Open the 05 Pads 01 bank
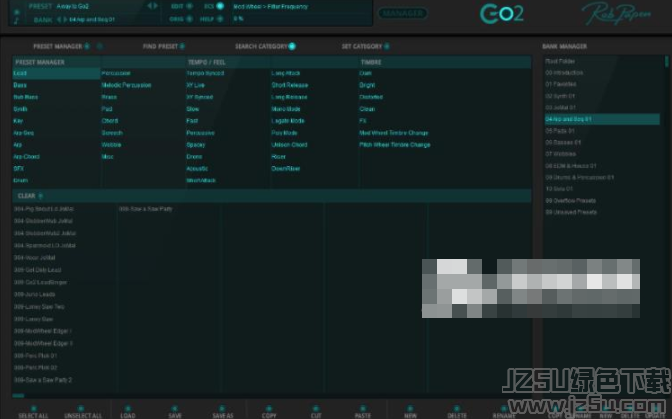Screen dimensions: 672x419 [x=560, y=131]
